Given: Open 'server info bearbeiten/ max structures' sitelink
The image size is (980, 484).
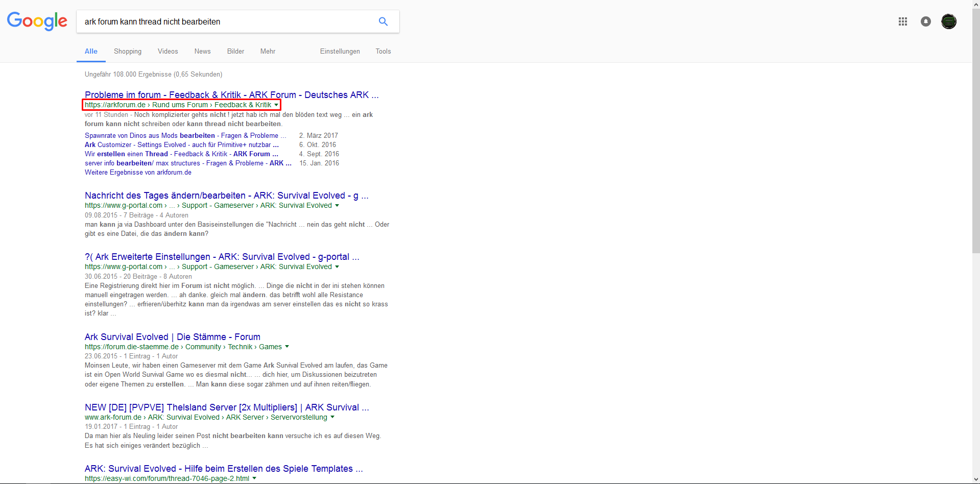Looking at the screenshot, I should point(188,163).
